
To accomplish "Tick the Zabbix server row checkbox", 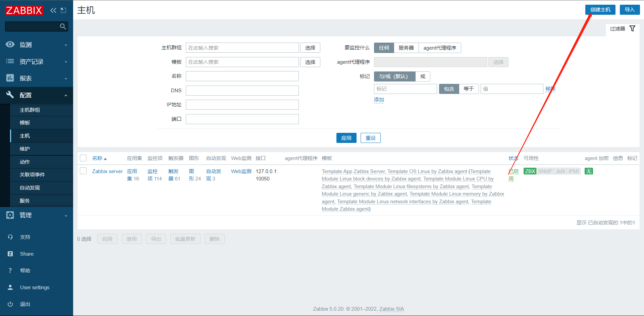I will [84, 171].
